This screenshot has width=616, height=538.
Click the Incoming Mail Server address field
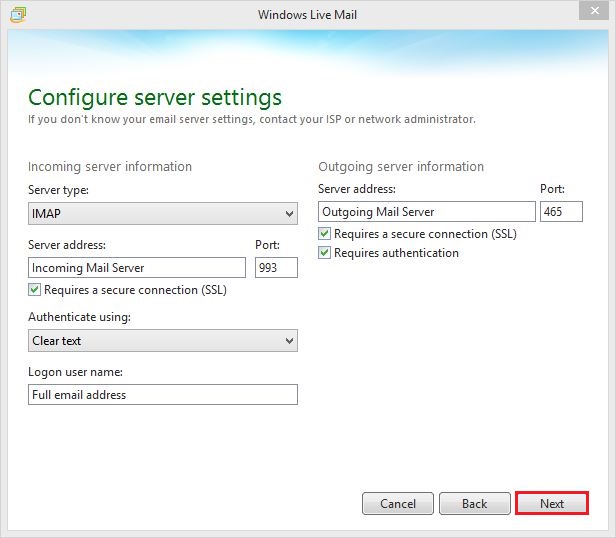pos(137,268)
